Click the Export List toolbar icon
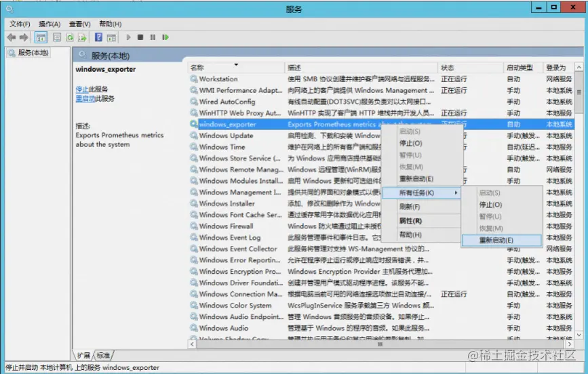This screenshot has width=588, height=374. [x=82, y=37]
